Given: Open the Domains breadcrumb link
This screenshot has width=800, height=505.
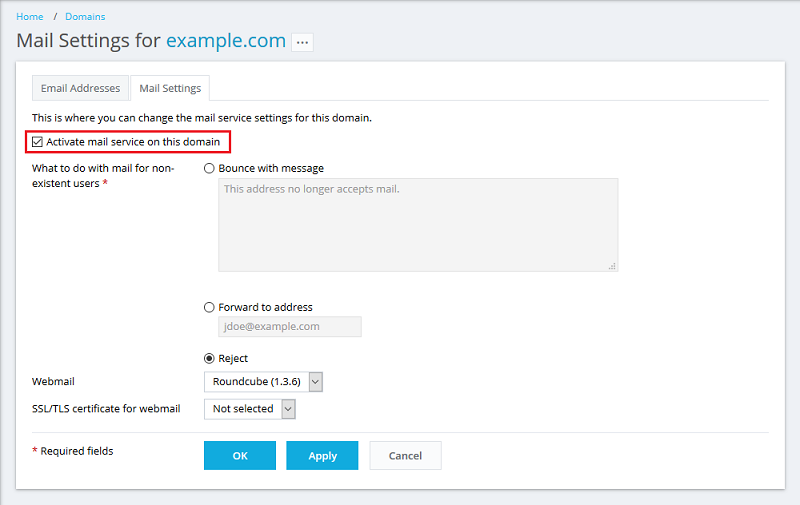Looking at the screenshot, I should click(x=85, y=17).
